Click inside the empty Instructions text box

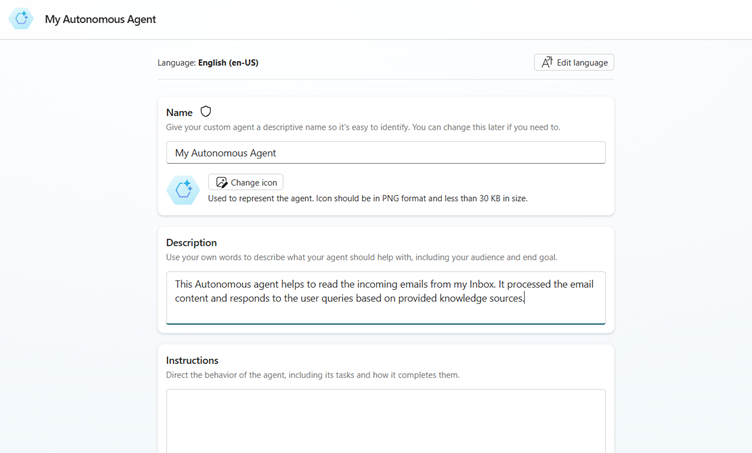(385, 420)
